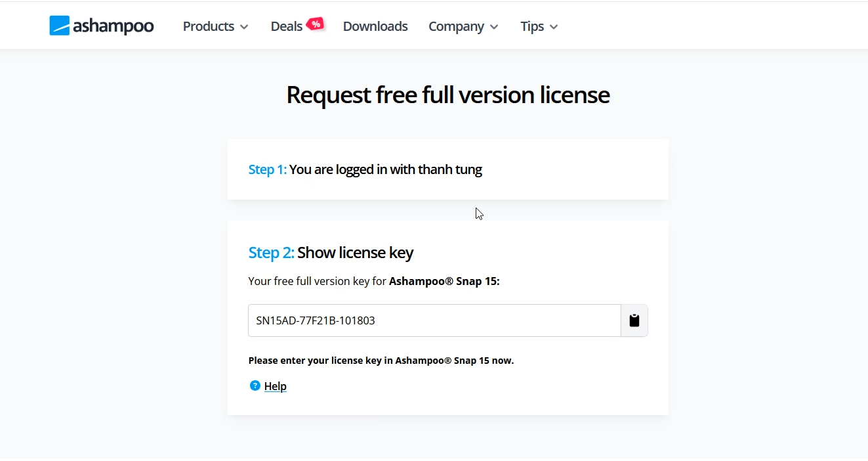This screenshot has width=868, height=461.
Task: Open the Help link
Action: pyautogui.click(x=276, y=386)
